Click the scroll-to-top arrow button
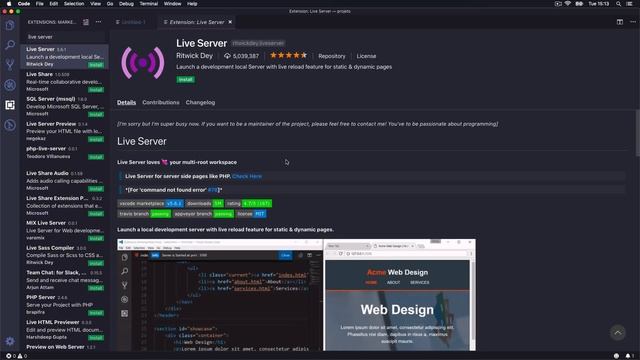Viewport: 640px width, 360px height. tap(618, 333)
